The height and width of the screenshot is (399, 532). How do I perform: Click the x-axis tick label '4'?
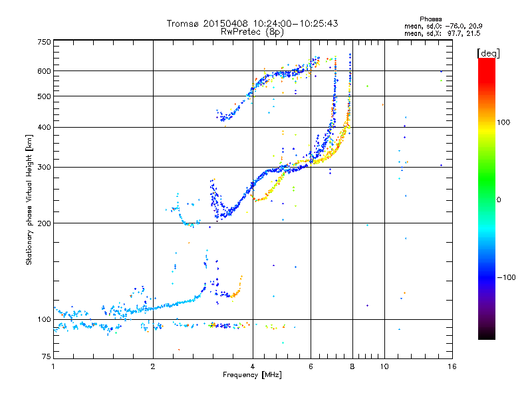(253, 366)
